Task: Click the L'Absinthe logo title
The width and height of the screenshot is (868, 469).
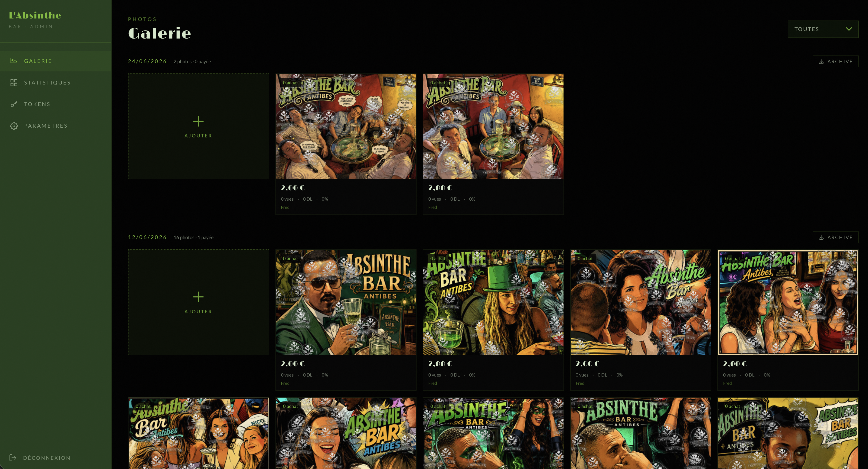Action: 35,15
